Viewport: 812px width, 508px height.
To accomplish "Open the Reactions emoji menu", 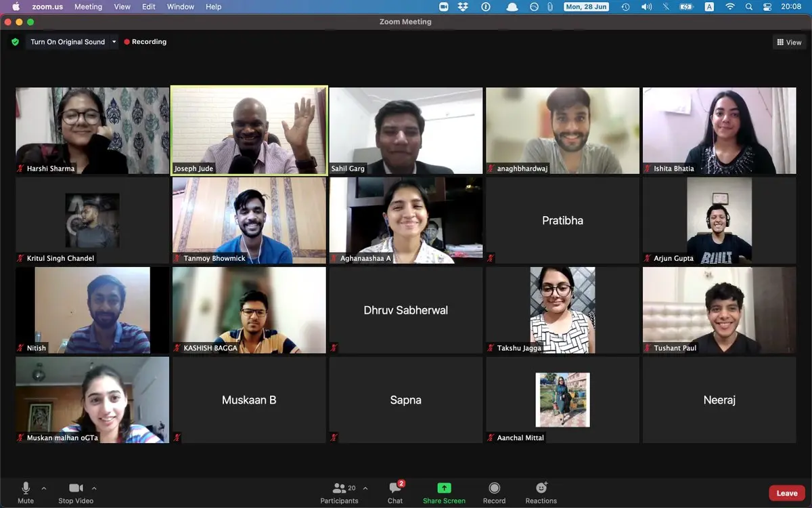I will tap(541, 489).
